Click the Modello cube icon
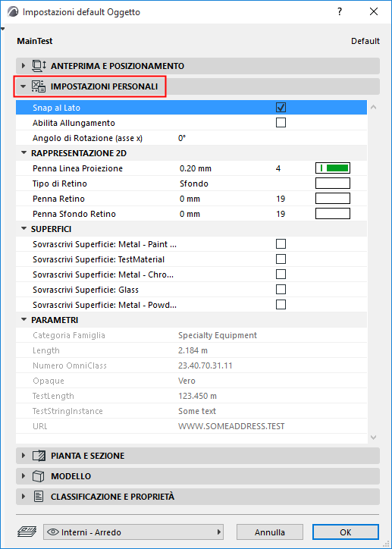Screen dimensions: 392x549 (39, 476)
